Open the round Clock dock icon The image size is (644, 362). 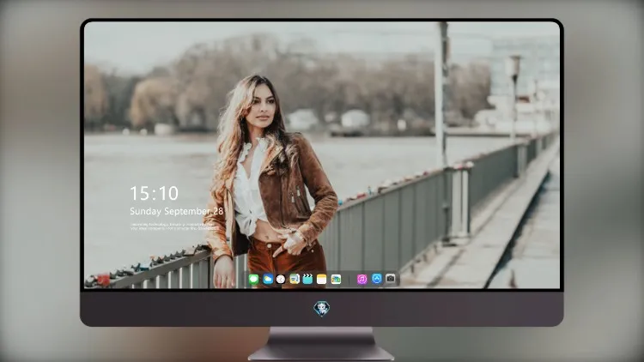click(281, 280)
